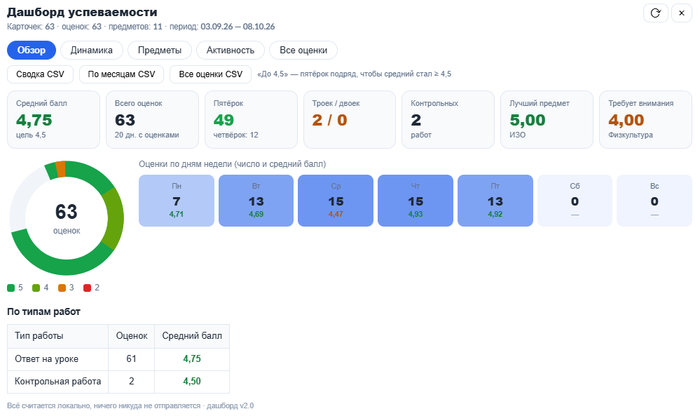Image resolution: width=700 pixels, height=416 pixels.
Task: Click the Вс weekday tile
Action: tap(654, 200)
